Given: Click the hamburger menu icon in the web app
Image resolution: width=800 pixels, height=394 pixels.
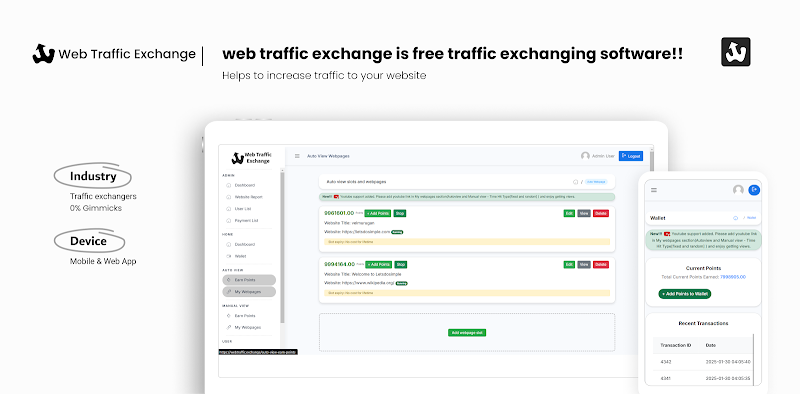Looking at the screenshot, I should click(x=297, y=156).
